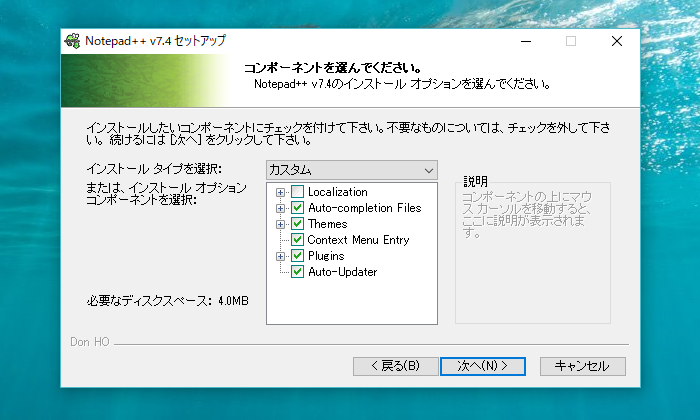700x420 pixels.
Task: Close the Notepad++ setup window
Action: click(x=617, y=42)
